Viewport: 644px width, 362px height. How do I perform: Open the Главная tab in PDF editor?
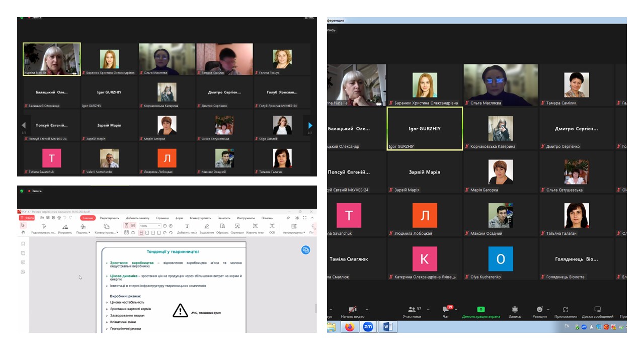pyautogui.click(x=88, y=218)
